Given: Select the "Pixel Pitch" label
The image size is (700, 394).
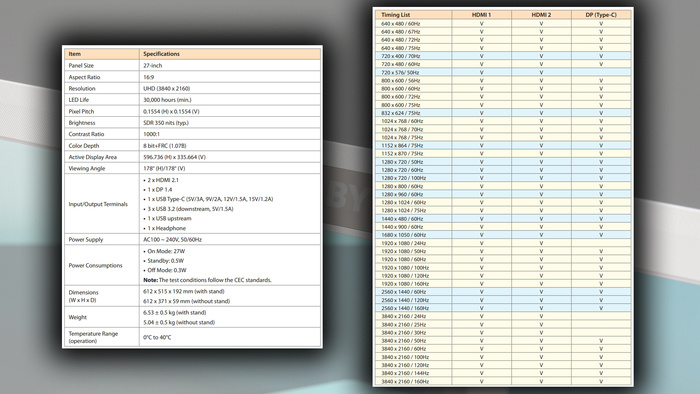Looking at the screenshot, I should tap(81, 112).
